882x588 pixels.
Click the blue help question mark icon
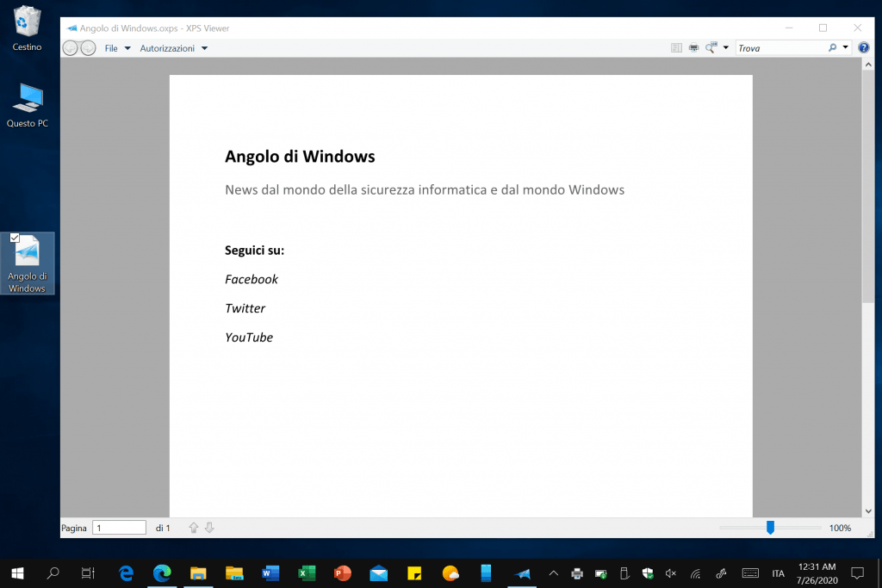(864, 48)
